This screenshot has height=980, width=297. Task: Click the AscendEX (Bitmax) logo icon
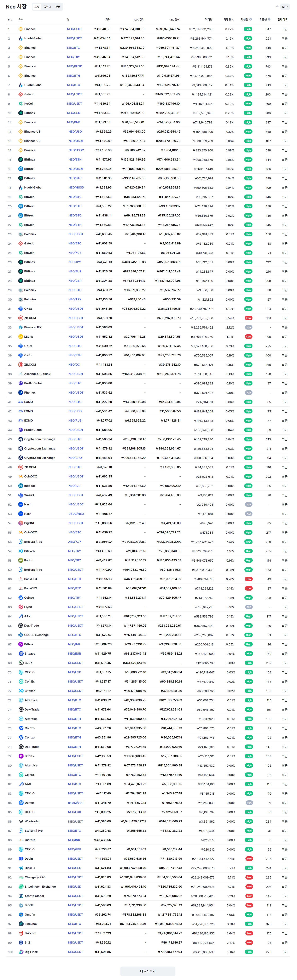[x=21, y=374]
